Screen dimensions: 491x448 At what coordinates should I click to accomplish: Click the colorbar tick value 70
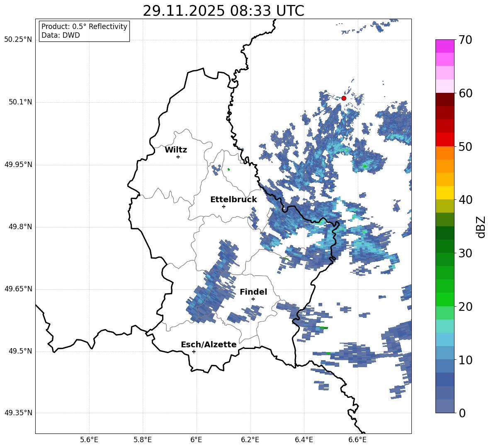point(466,40)
